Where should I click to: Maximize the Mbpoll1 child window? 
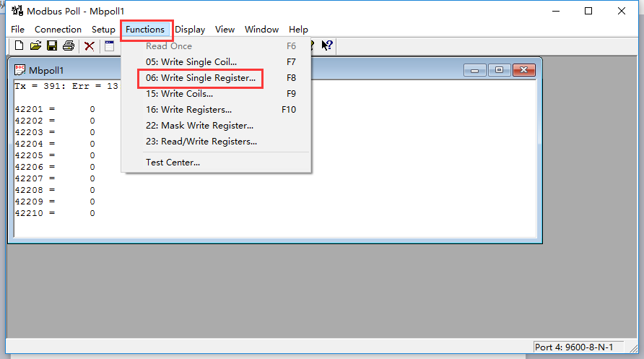pyautogui.click(x=499, y=70)
